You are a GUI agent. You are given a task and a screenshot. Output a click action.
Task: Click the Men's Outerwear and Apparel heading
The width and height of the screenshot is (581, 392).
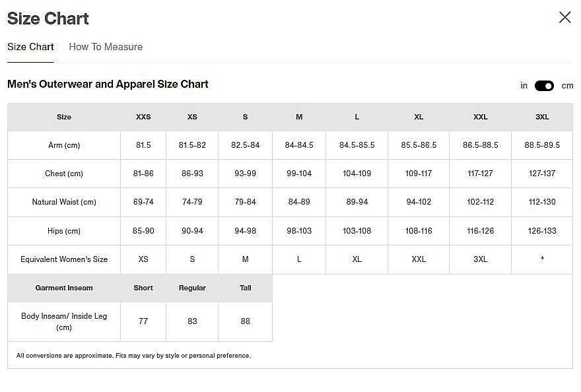pyautogui.click(x=108, y=84)
